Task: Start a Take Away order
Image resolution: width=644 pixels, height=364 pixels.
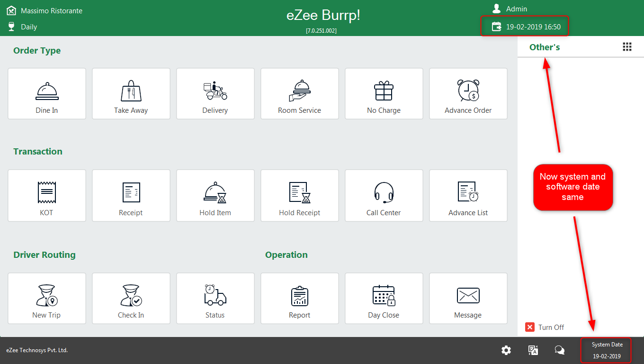Action: pos(131,93)
